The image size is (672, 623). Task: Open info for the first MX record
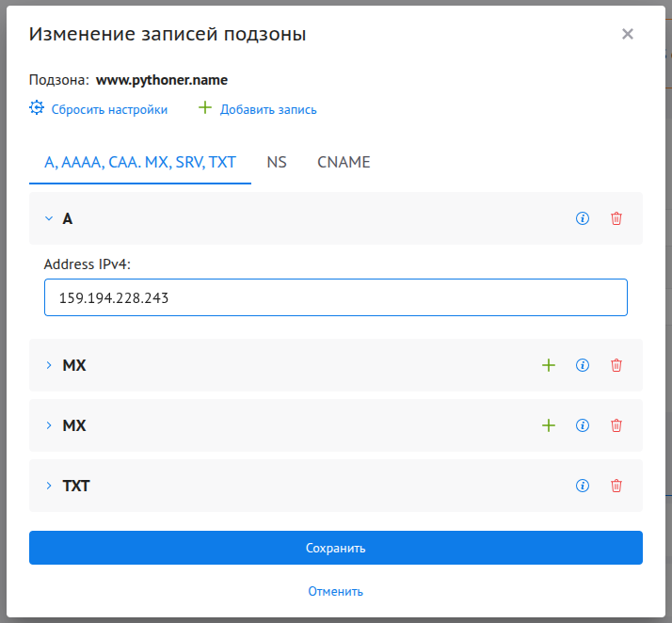tap(582, 365)
